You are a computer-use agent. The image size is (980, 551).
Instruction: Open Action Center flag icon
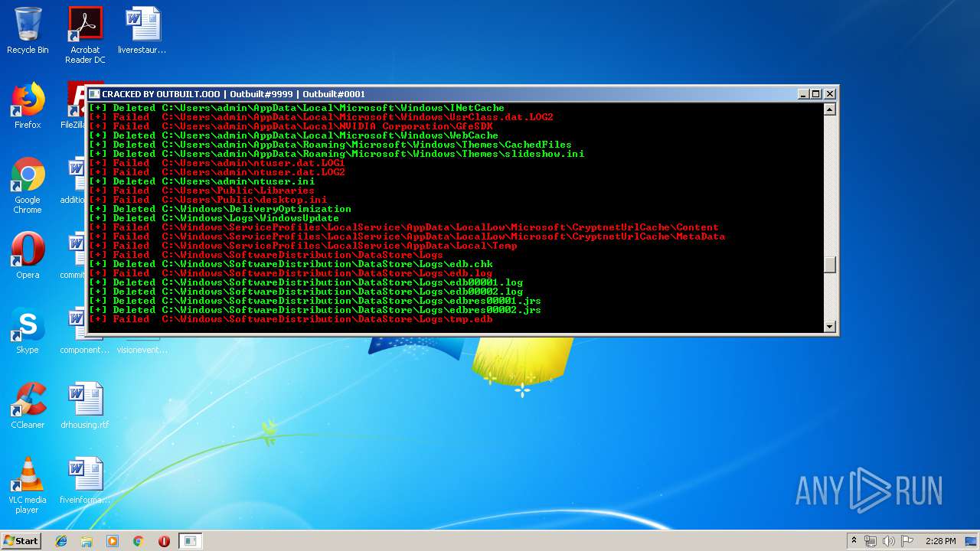tap(907, 541)
